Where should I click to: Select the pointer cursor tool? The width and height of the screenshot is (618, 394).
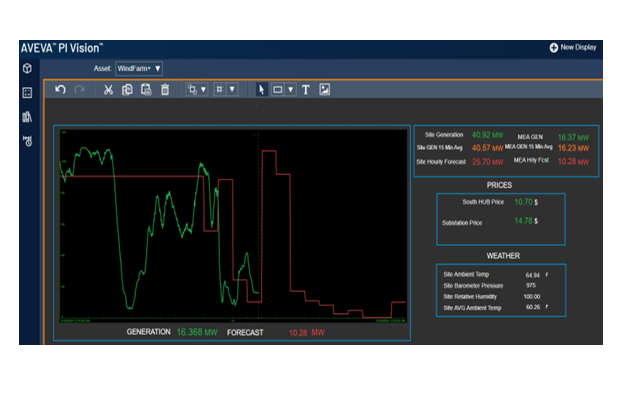click(x=261, y=90)
